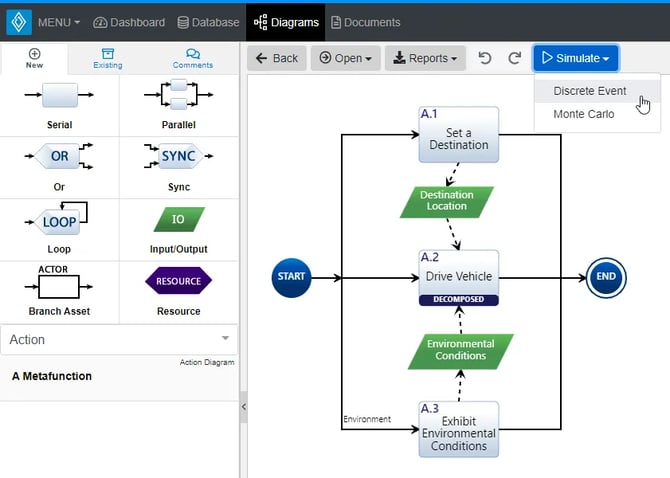Open the Documents tab

point(366,22)
